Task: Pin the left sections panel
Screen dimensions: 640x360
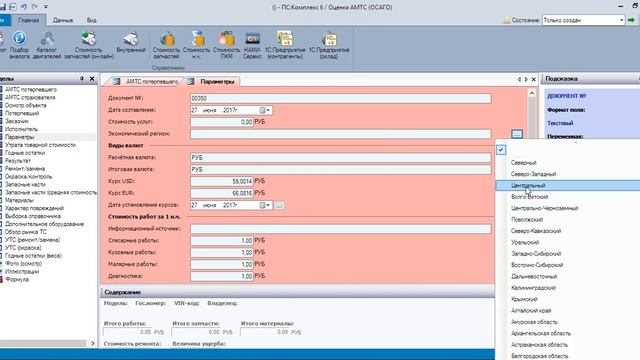Action: tap(82, 78)
